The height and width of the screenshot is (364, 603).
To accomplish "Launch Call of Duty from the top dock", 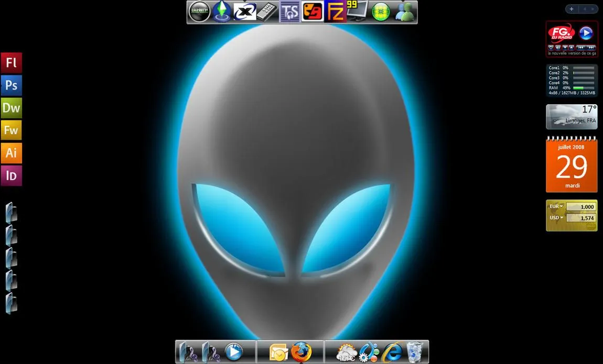I will click(x=200, y=11).
